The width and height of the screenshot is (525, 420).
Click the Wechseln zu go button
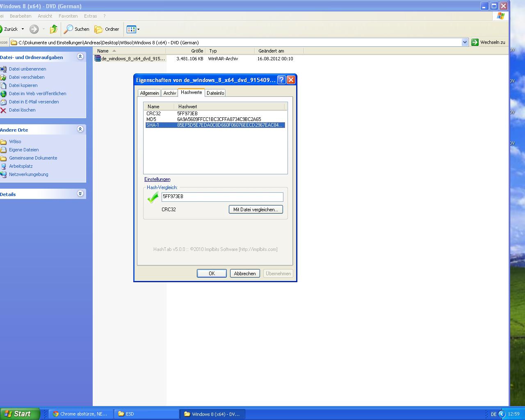coord(488,42)
